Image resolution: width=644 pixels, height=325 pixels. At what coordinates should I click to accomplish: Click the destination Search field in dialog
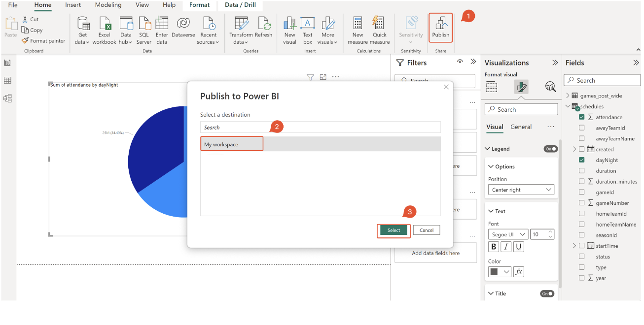click(x=320, y=127)
